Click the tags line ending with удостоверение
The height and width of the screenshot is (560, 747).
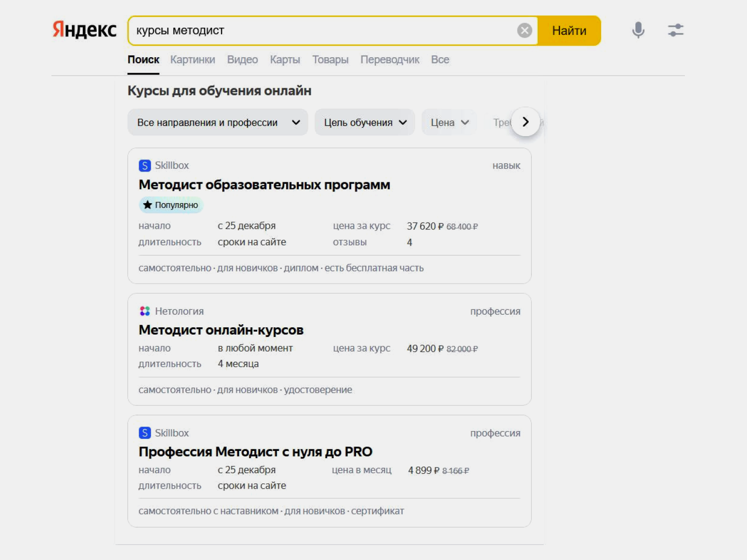[x=245, y=390]
